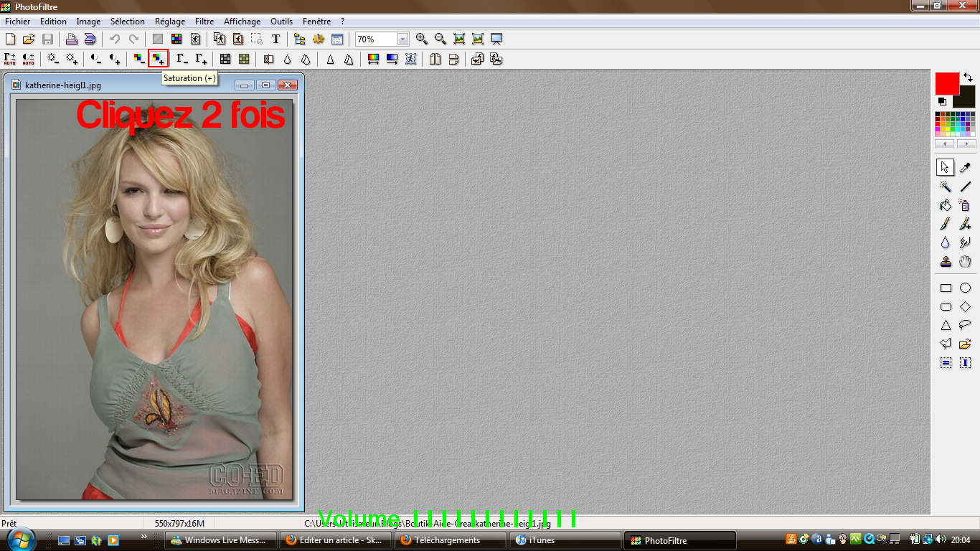The image size is (980, 551).
Task: Select the Spray tool
Action: click(x=965, y=205)
